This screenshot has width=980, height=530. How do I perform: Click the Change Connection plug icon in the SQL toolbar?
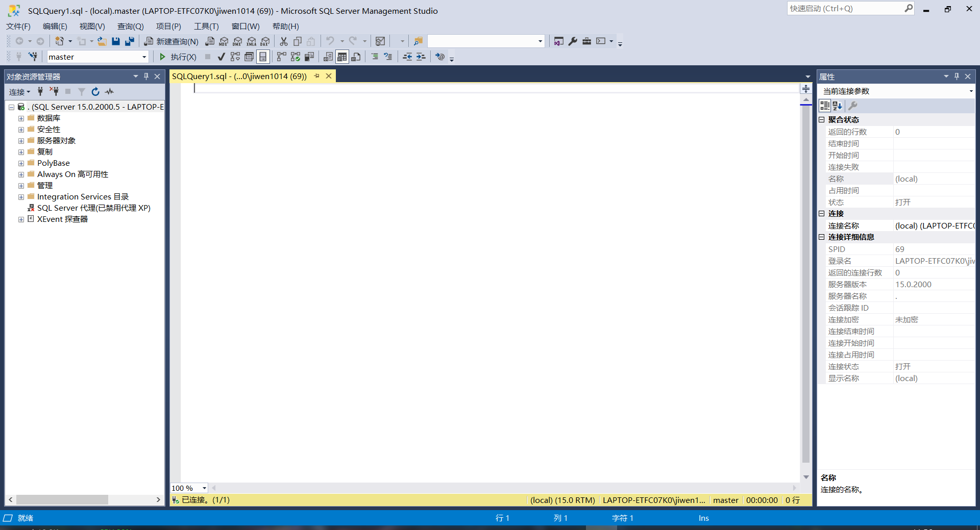[x=33, y=57]
